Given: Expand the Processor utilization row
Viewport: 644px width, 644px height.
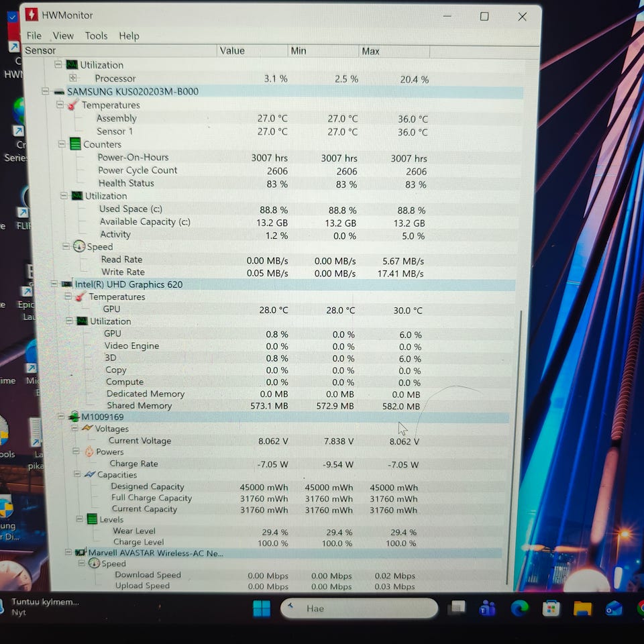Looking at the screenshot, I should 72,78.
